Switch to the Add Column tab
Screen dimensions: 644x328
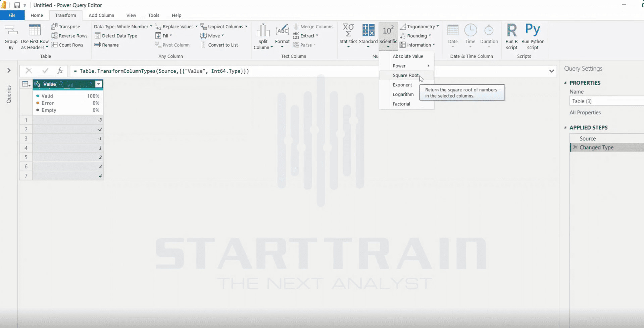[101, 15]
